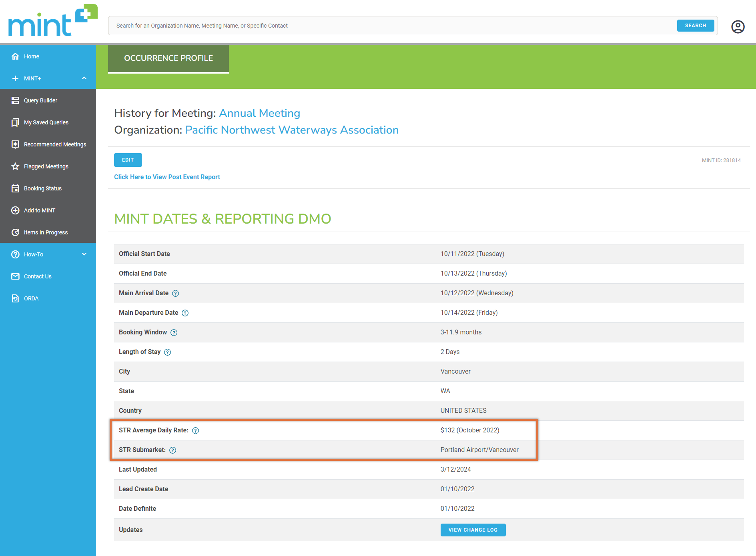Click the Query Builder icon
This screenshot has height=556, width=756.
[15, 100]
